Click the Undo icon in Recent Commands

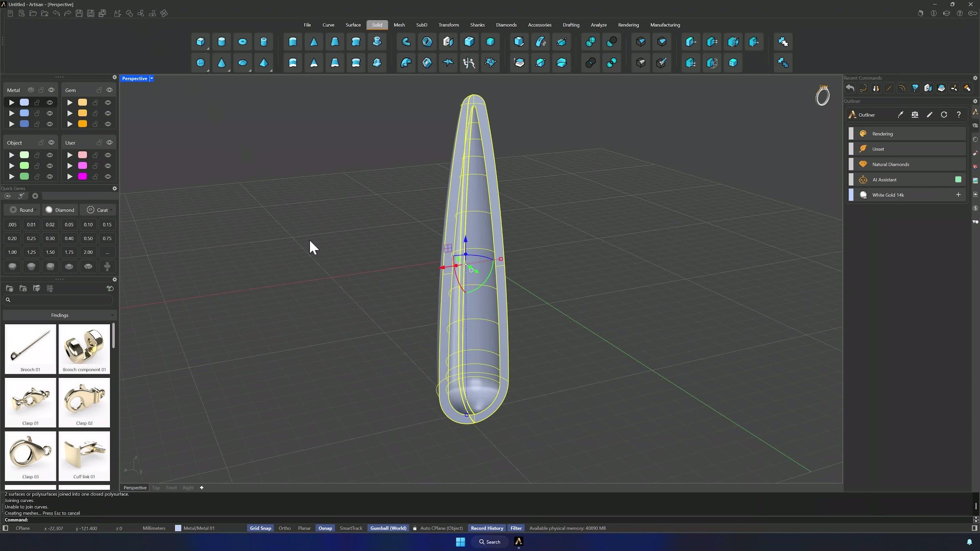[x=850, y=88]
